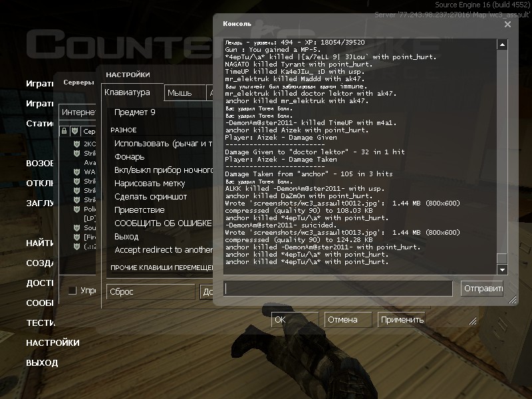The image size is (532, 399).
Task: Select the [LP] server row
Action: pos(78,218)
